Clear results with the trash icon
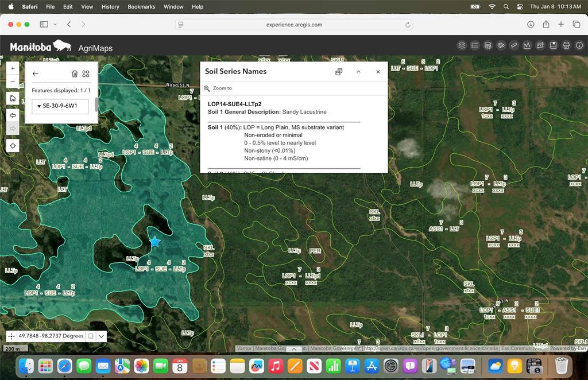This screenshot has height=380, width=588. click(x=74, y=73)
